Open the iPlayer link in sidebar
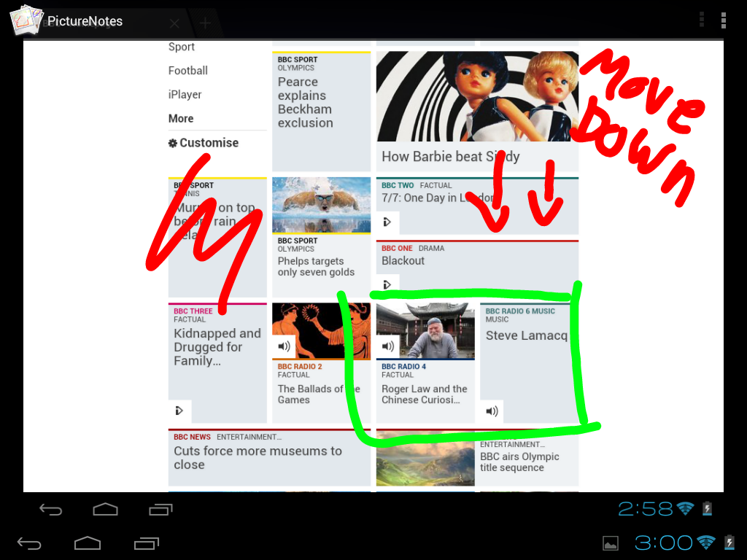Image resolution: width=747 pixels, height=560 pixels. pos(185,94)
